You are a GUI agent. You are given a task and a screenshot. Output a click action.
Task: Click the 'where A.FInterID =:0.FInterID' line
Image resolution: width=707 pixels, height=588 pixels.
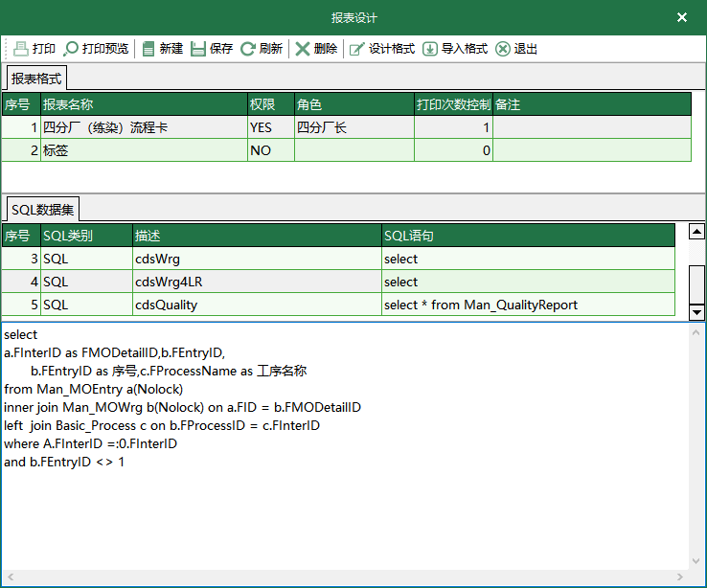coord(91,443)
